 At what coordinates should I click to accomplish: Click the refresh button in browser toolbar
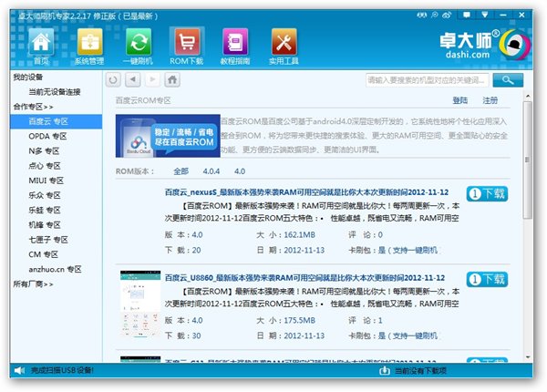(113, 80)
